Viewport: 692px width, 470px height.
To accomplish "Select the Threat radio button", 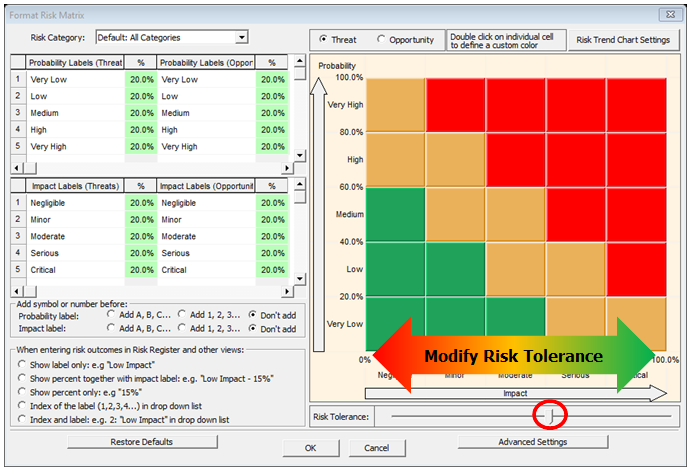I will click(323, 39).
